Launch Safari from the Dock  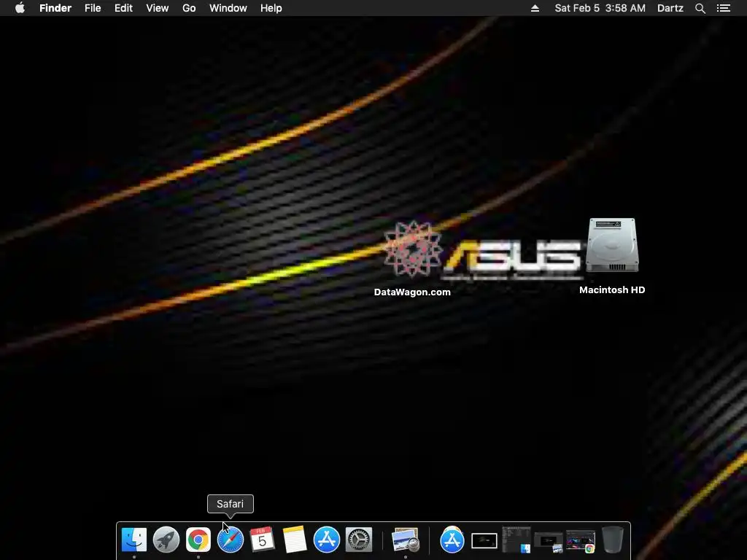click(x=231, y=540)
